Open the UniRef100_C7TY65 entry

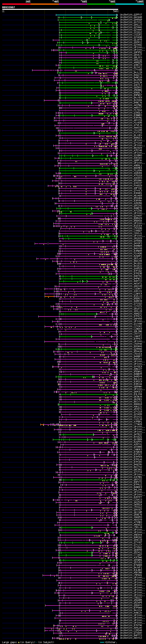pyautogui.click(x=131, y=70)
